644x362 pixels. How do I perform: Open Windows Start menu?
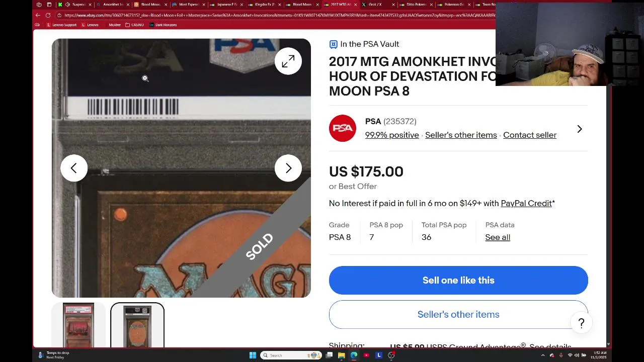click(x=253, y=355)
